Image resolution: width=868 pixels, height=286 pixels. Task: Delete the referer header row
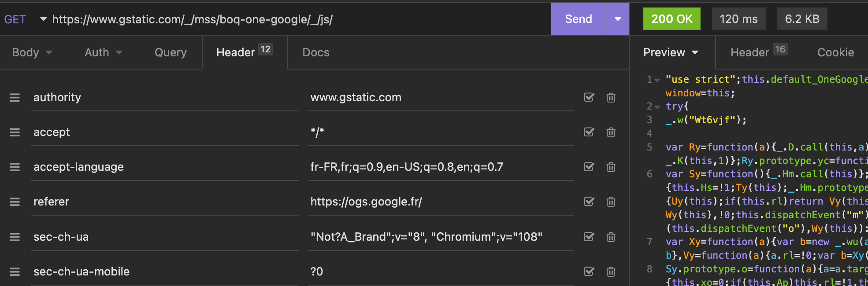(611, 202)
